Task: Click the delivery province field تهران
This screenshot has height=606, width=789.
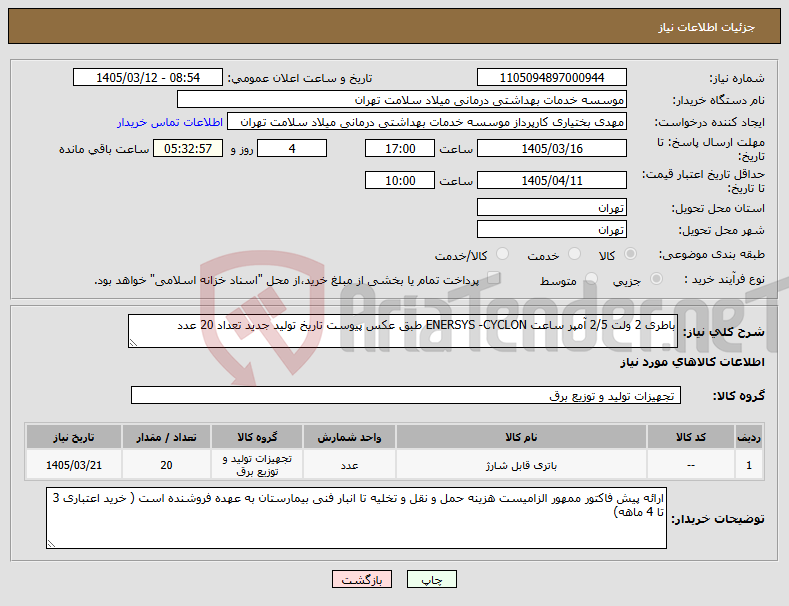Action: 551,207
